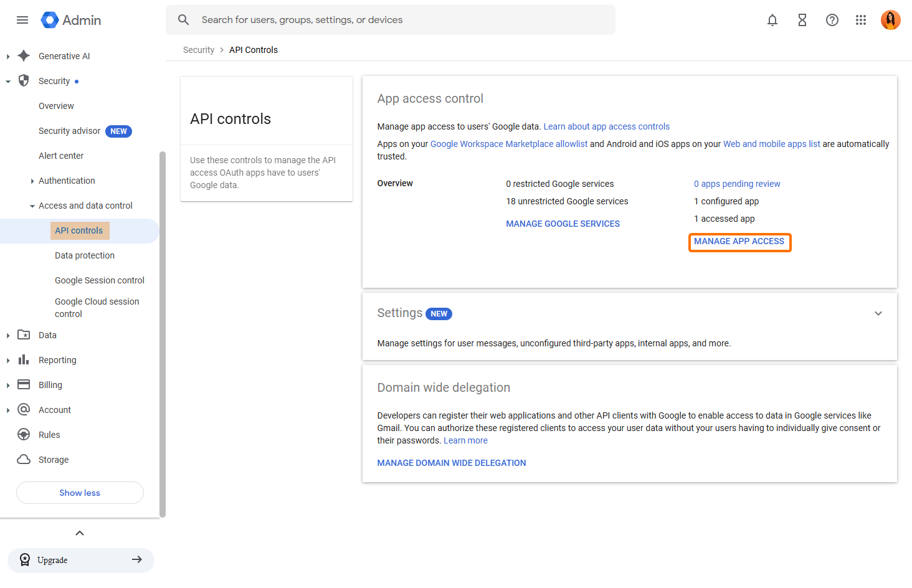Image resolution: width=912 pixels, height=588 pixels.
Task: Click the Rules icon in sidebar
Action: (x=24, y=435)
